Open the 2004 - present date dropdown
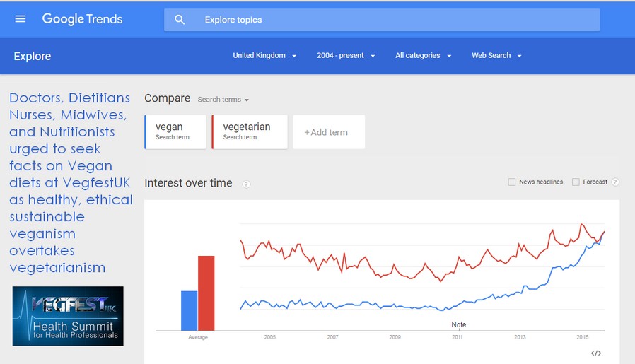Image resolution: width=635 pixels, height=364 pixels. tap(346, 55)
